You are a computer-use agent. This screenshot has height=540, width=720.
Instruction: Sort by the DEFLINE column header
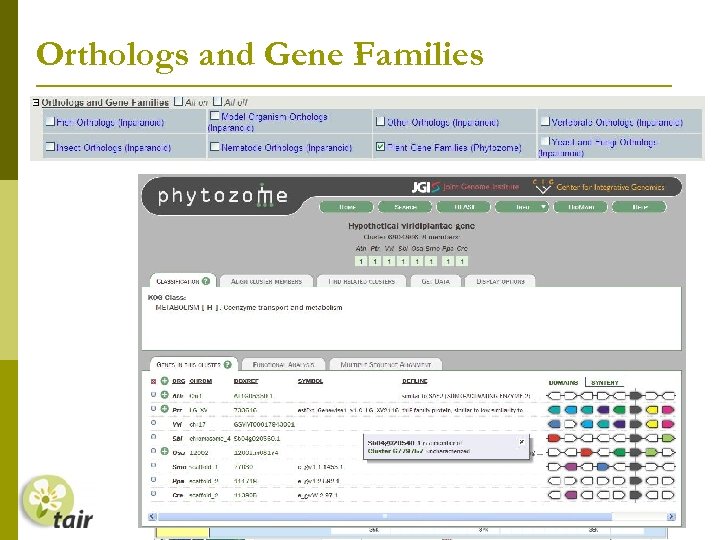tap(415, 381)
